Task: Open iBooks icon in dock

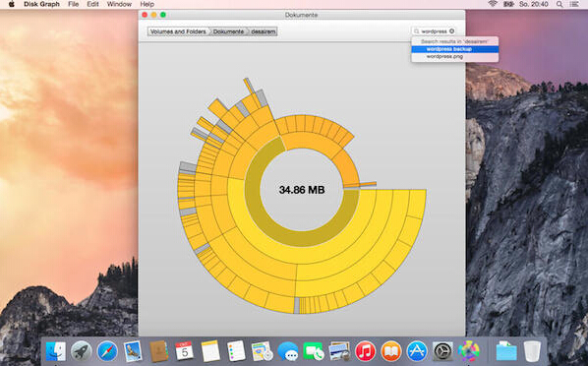Action: coord(390,352)
